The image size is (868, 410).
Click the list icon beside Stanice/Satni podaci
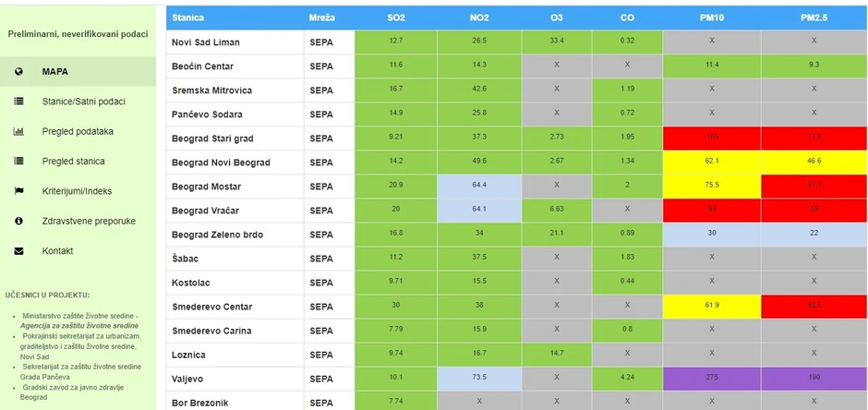pyautogui.click(x=18, y=102)
